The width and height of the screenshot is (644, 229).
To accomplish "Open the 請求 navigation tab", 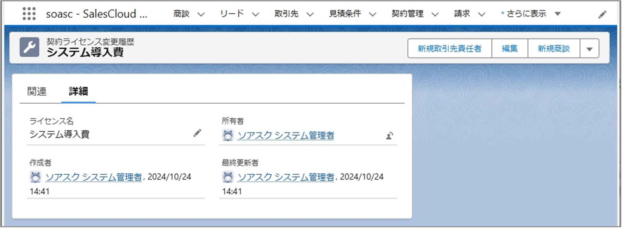I will click(462, 14).
